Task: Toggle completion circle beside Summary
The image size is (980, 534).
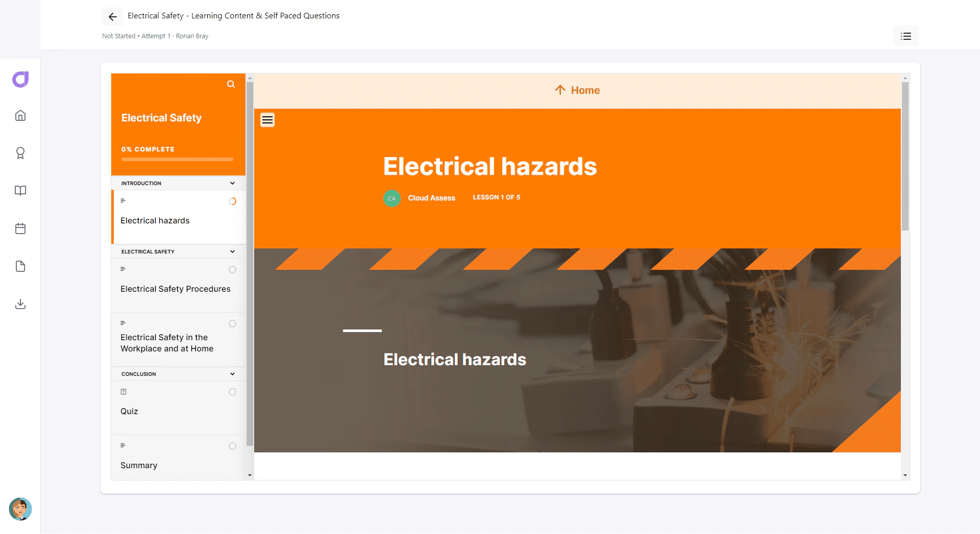Action: (x=232, y=446)
